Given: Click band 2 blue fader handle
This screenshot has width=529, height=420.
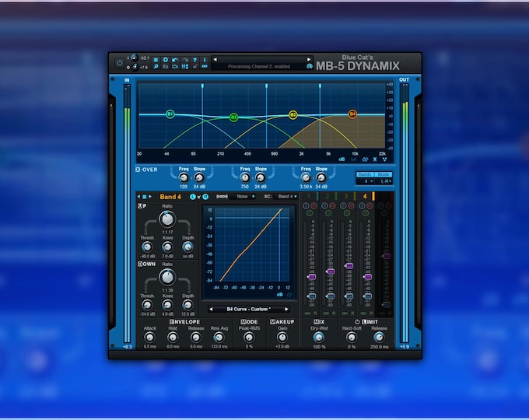Looking at the screenshot, I should pyautogui.click(x=331, y=296).
